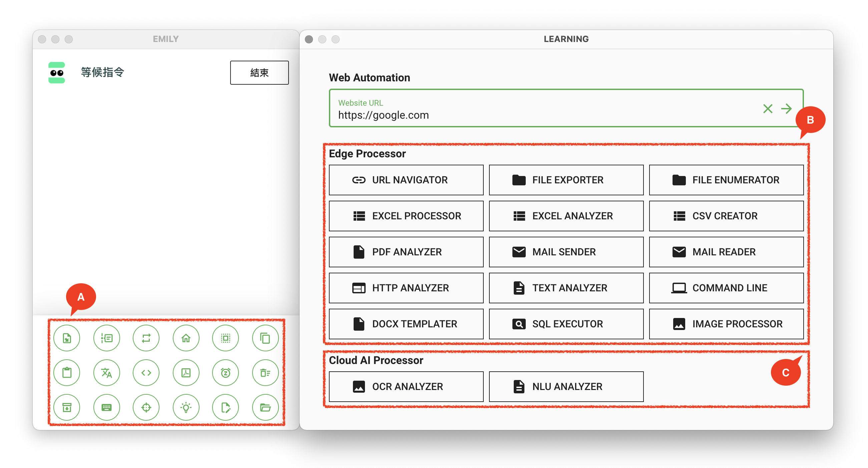The width and height of the screenshot is (868, 468).
Task: Select the repeat loop arrows icon
Action: [x=146, y=338]
